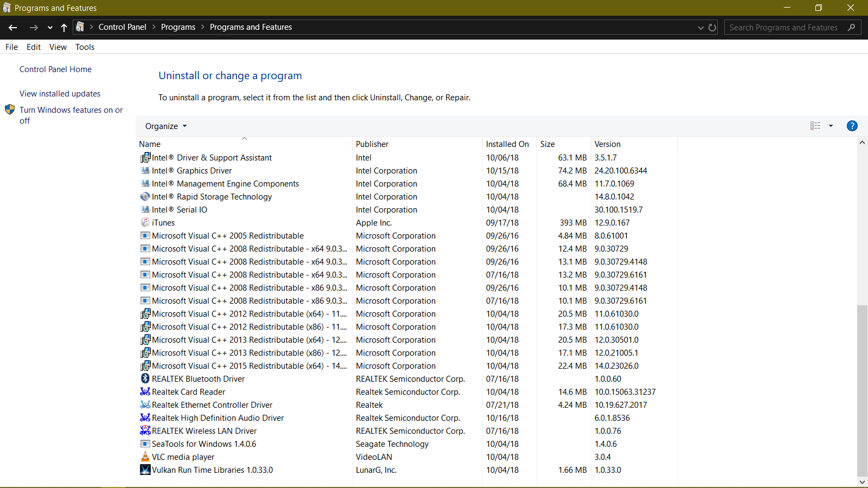Click the Realtek Ethernet Controller Driver icon

point(145,405)
